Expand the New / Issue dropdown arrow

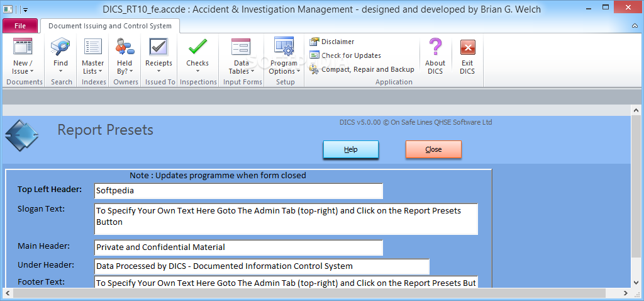[31, 72]
